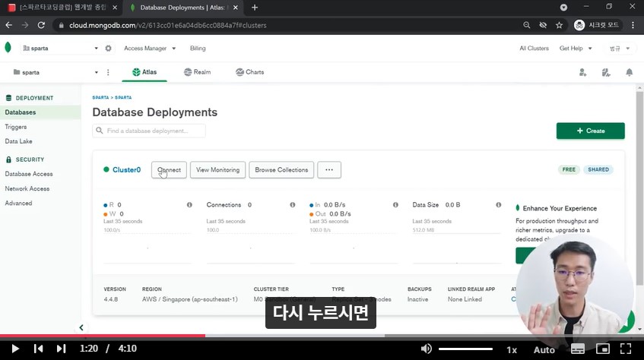Open the sparta project options menu
This screenshot has height=360, width=644.
pos(108,72)
